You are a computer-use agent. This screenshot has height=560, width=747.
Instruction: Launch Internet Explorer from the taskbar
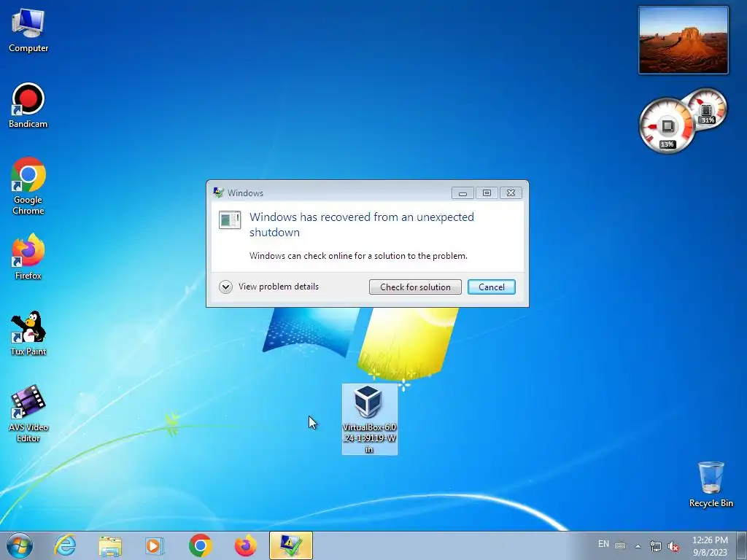[x=65, y=545]
